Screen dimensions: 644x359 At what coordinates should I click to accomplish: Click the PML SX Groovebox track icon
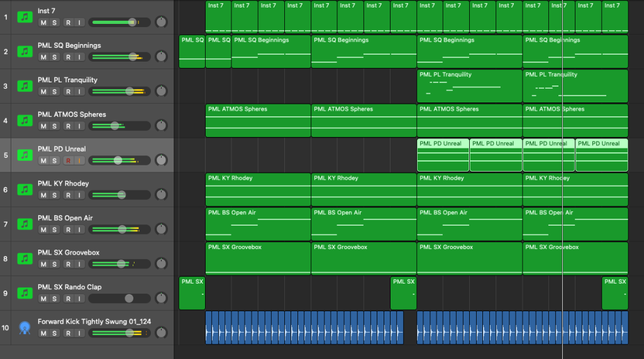click(x=25, y=258)
